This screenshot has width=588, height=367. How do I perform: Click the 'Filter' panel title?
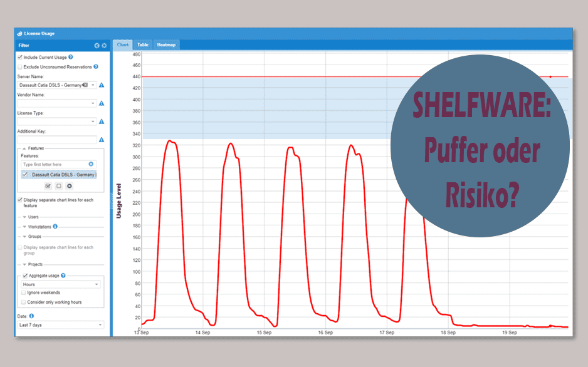[24, 45]
